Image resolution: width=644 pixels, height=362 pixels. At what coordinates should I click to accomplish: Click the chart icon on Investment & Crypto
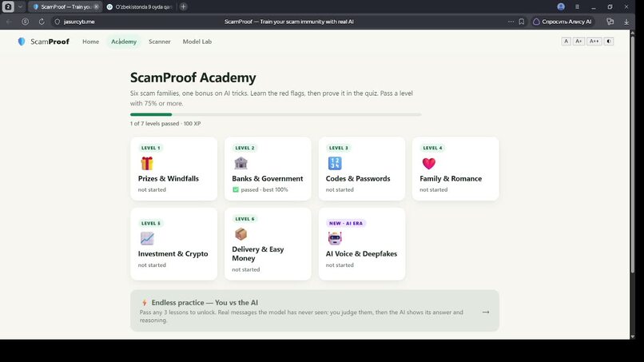click(x=147, y=238)
